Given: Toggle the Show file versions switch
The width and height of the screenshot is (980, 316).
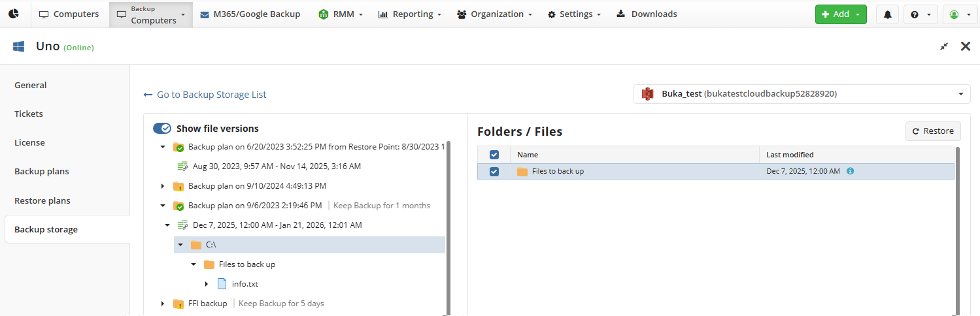Looking at the screenshot, I should click(161, 129).
